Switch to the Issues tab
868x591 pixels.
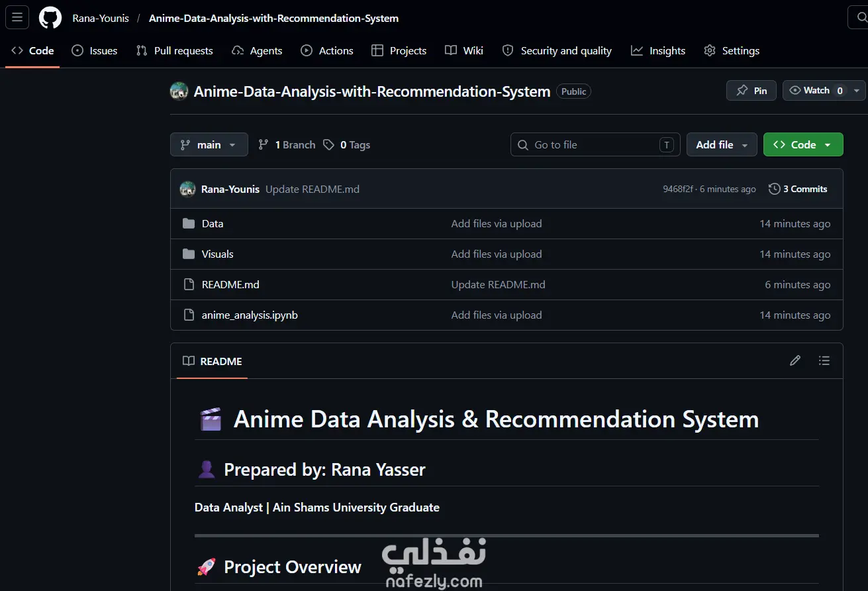(x=95, y=50)
